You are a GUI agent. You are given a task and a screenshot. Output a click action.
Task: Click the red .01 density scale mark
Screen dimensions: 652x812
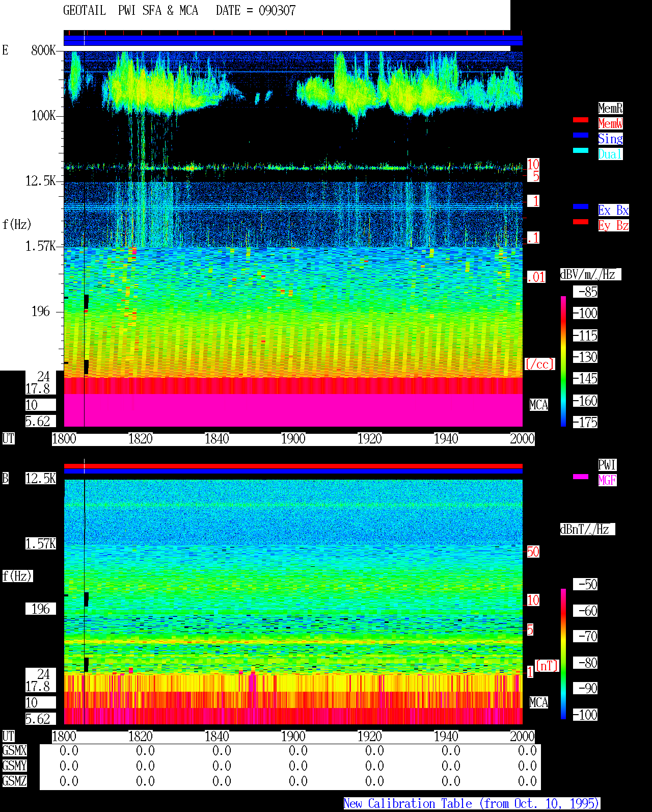536,277
